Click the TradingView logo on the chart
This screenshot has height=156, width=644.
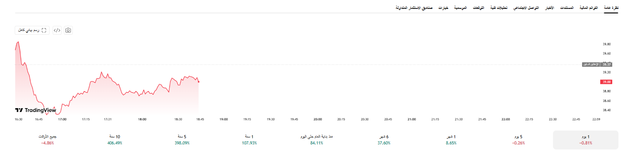point(36,110)
